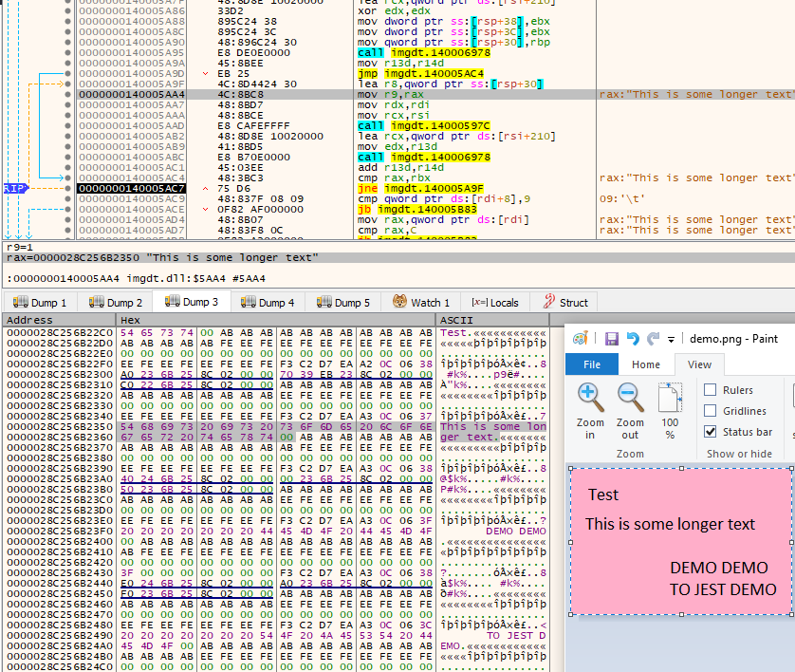This screenshot has height=672, width=795.
Task: Select dump row address 0000028C256B2490
Action: [60, 636]
